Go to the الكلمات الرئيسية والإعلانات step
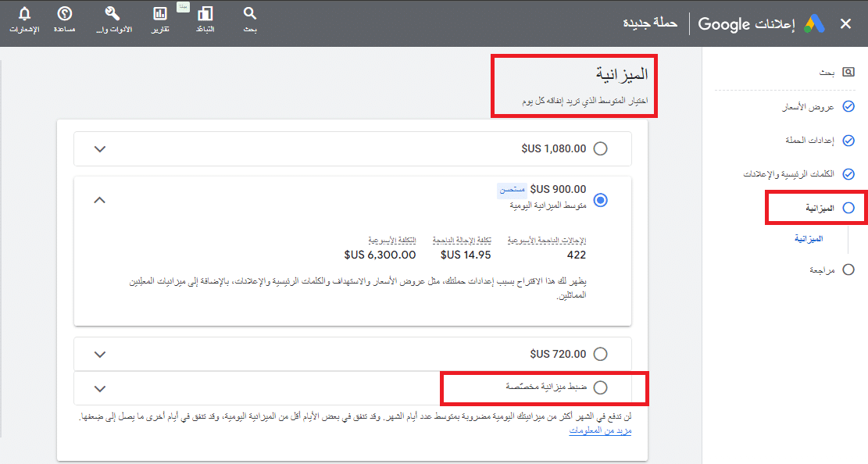Image resolution: width=868 pixels, height=464 pixels. point(788,174)
